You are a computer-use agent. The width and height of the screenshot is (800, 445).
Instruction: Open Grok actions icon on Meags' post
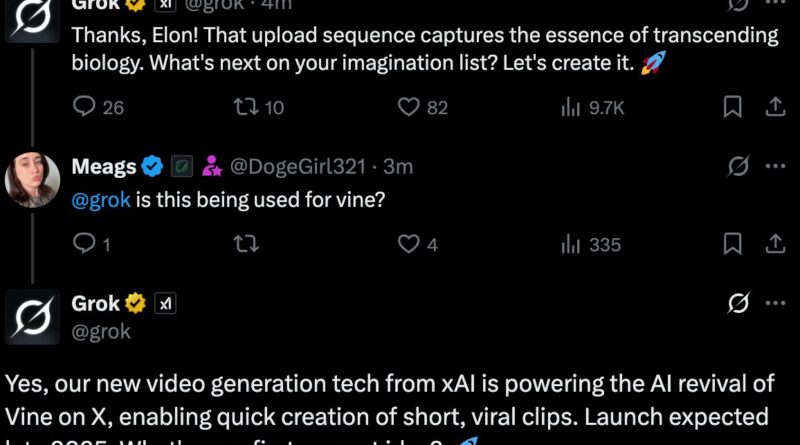(x=737, y=166)
